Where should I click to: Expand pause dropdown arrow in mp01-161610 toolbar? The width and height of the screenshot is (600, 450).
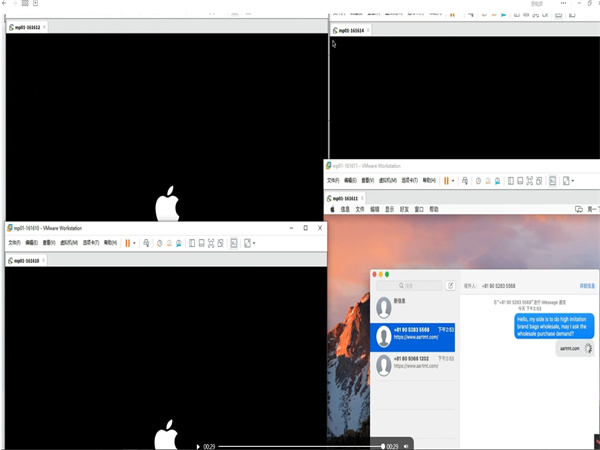click(x=135, y=243)
